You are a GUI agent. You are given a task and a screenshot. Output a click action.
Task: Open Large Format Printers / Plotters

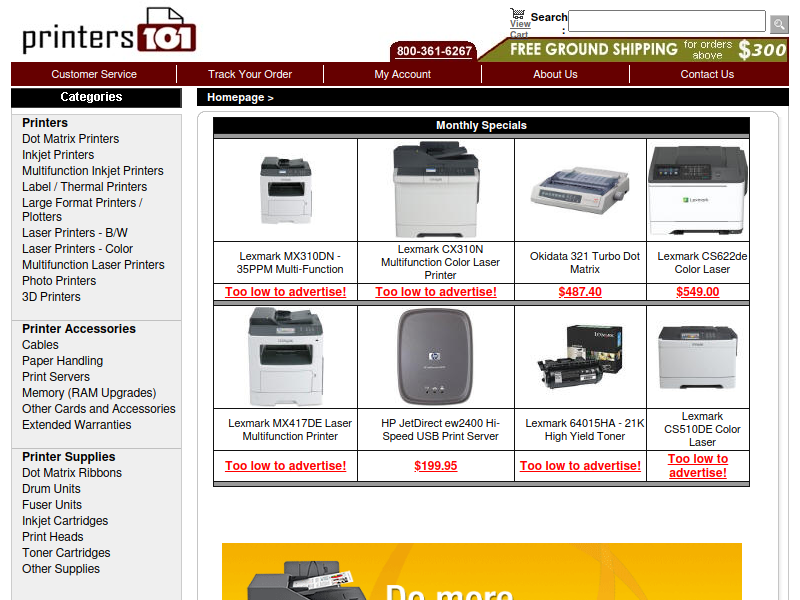click(x=82, y=210)
